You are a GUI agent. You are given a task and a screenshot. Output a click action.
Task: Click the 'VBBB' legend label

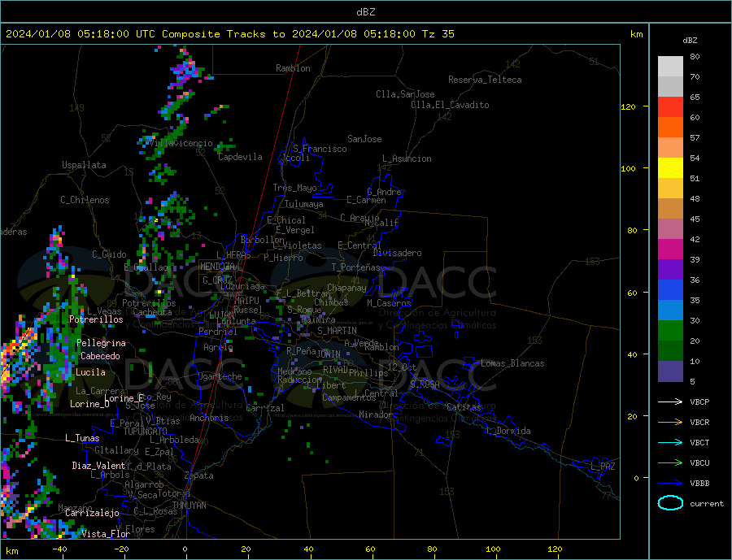coord(699,483)
